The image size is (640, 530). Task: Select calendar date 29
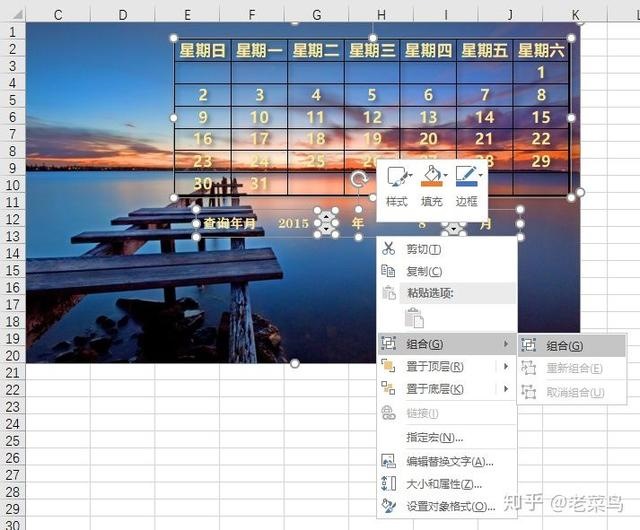pyautogui.click(x=541, y=161)
